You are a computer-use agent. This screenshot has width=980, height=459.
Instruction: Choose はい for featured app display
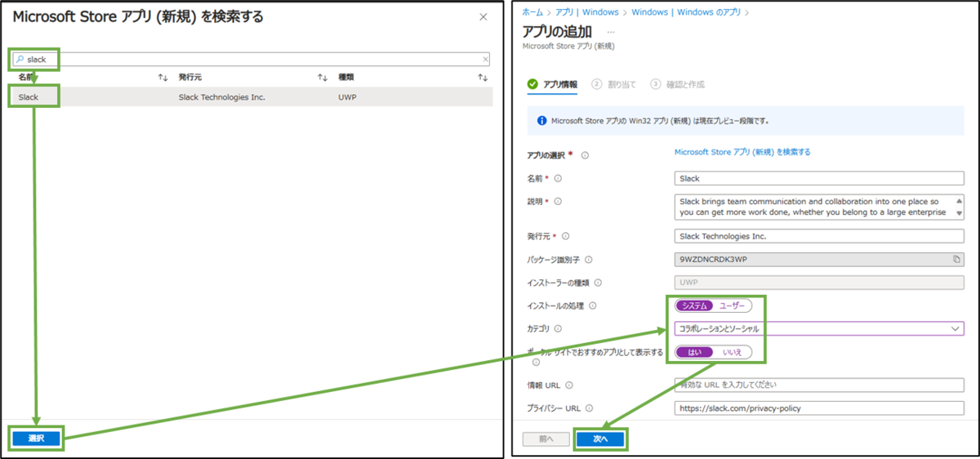[695, 352]
